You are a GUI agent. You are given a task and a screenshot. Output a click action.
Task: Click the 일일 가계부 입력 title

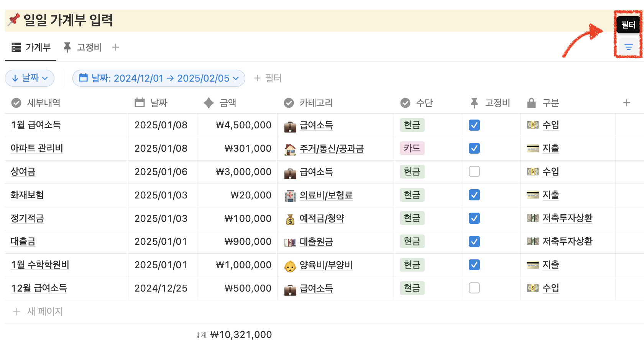[x=68, y=20]
